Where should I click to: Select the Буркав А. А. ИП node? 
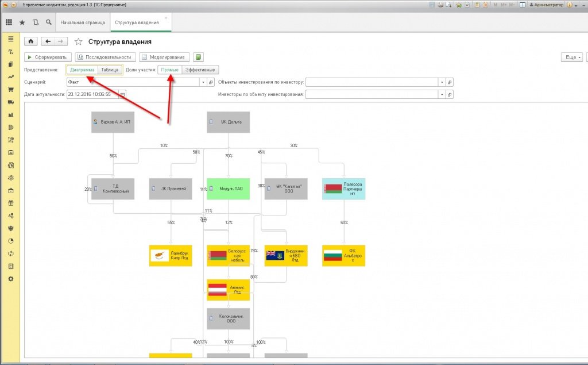tap(113, 122)
